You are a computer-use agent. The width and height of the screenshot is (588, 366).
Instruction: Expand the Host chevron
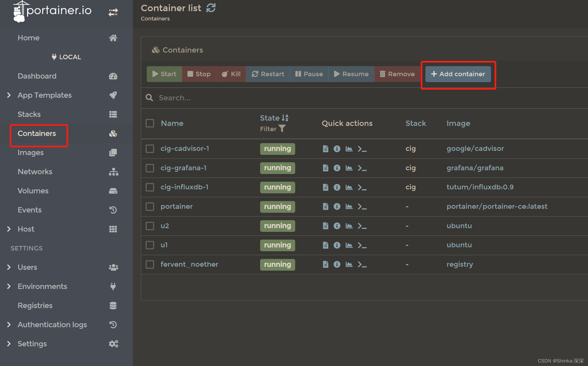9,229
